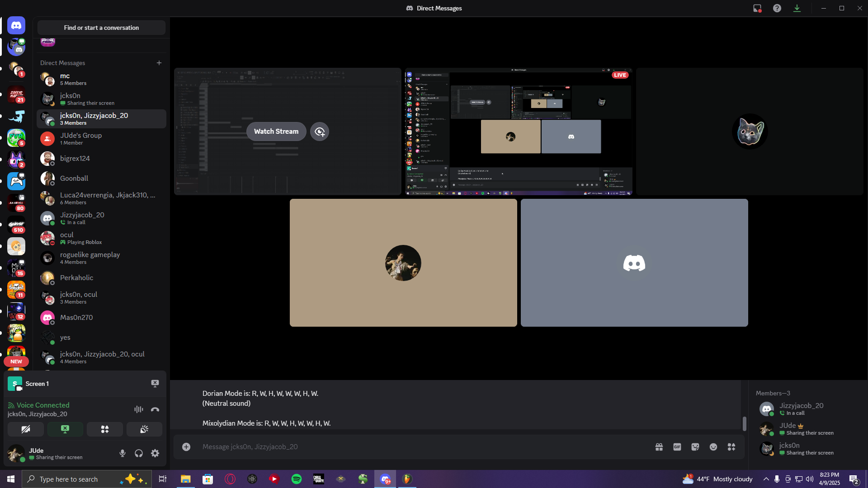
Task: Open the soundboard button
Action: coord(144,429)
